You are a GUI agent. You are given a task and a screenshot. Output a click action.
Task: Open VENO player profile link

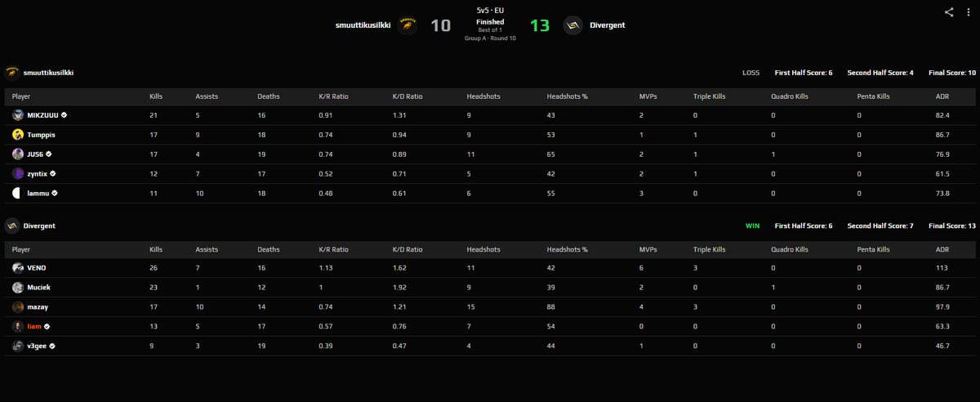(38, 268)
